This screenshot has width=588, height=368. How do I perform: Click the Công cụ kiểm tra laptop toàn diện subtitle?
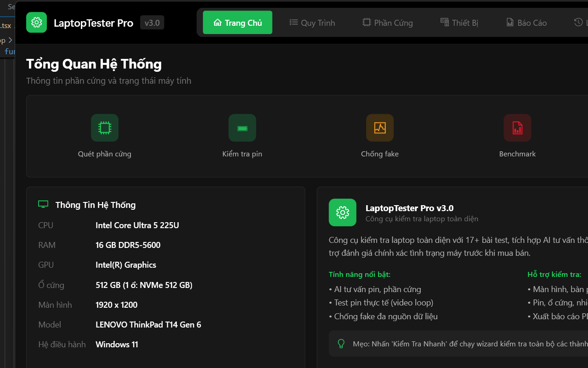point(422,219)
